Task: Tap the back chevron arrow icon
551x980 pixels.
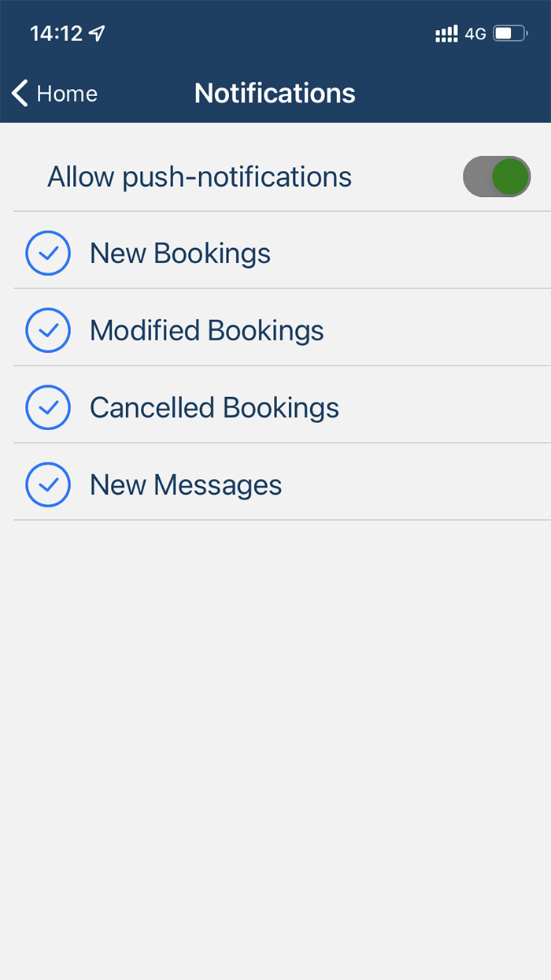Action: [x=20, y=93]
